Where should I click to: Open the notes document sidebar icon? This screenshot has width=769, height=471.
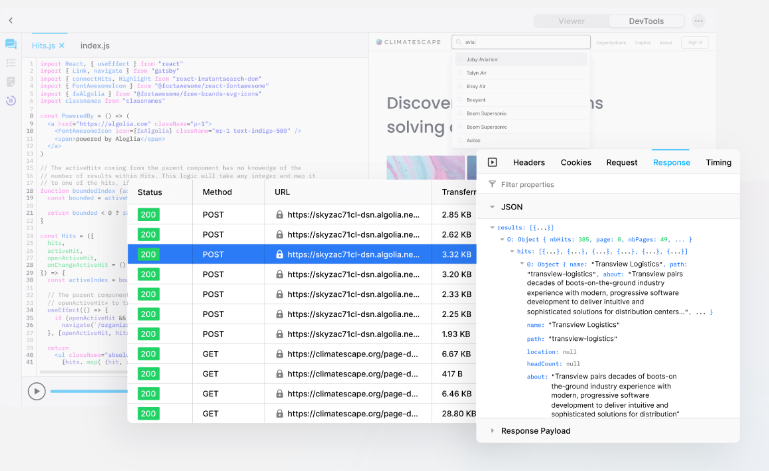tap(11, 81)
